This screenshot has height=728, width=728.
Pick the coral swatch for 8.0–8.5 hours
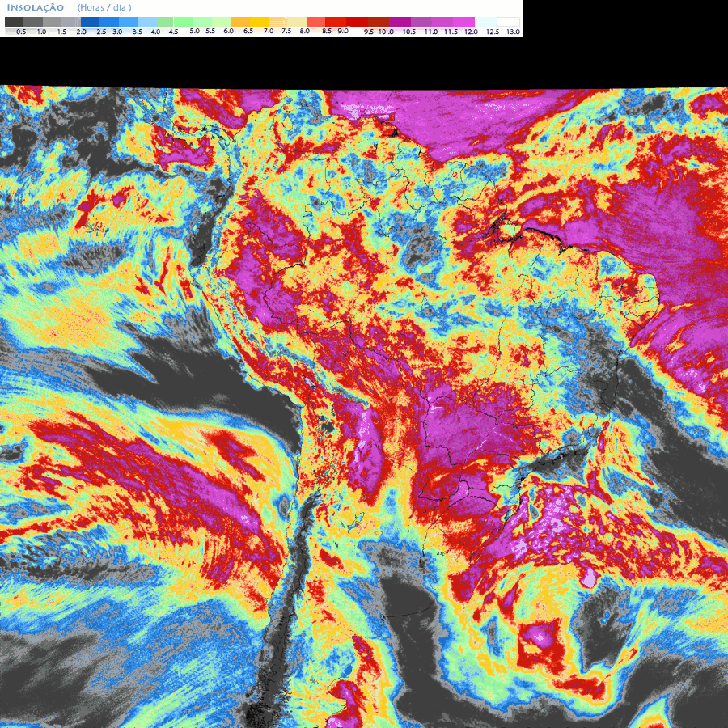(316, 22)
